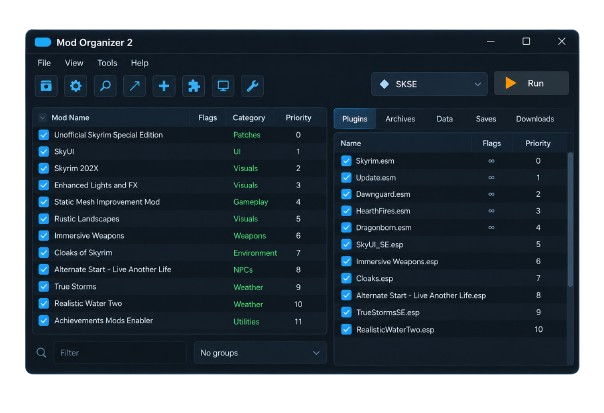Open the Tools menu
The width and height of the screenshot is (604, 413).
tap(107, 63)
